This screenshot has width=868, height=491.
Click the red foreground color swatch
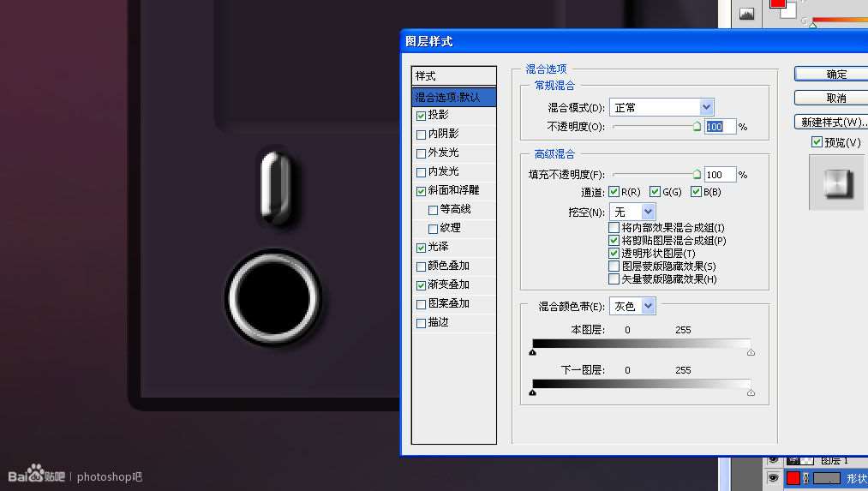click(776, 3)
